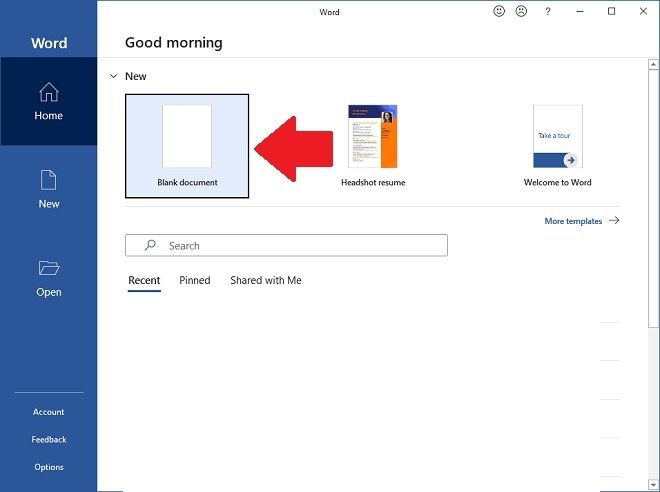Open Account in the sidebar
Image resolution: width=660 pixels, height=492 pixels.
pyautogui.click(x=48, y=412)
